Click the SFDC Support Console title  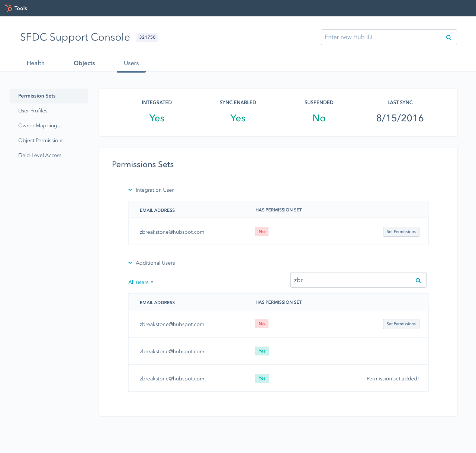click(x=75, y=37)
